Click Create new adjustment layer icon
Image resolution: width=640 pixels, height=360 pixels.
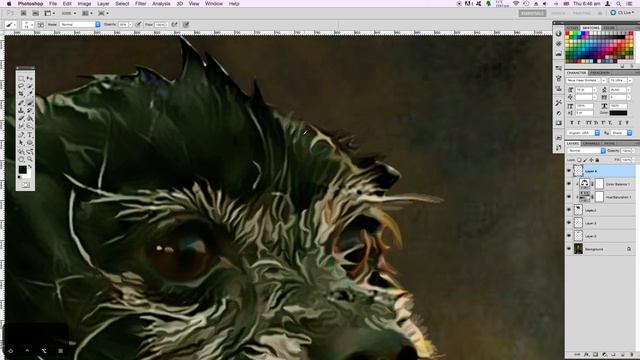pyautogui.click(x=604, y=355)
